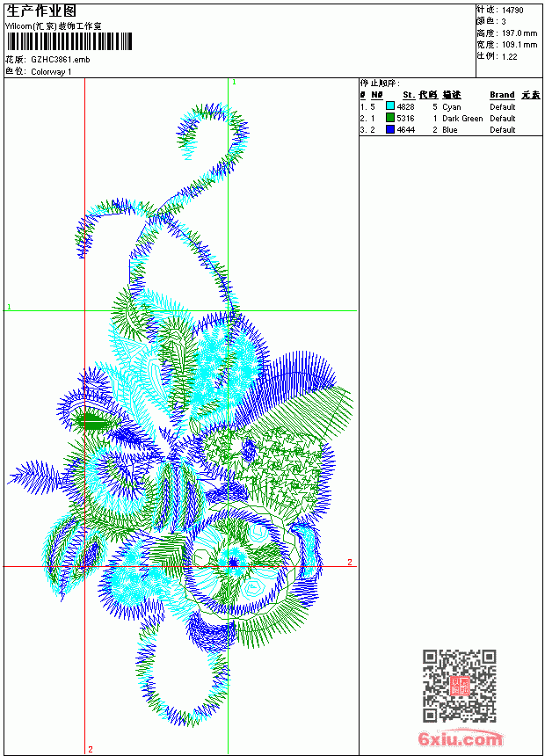Click the width value 109.1 mm

520,45
